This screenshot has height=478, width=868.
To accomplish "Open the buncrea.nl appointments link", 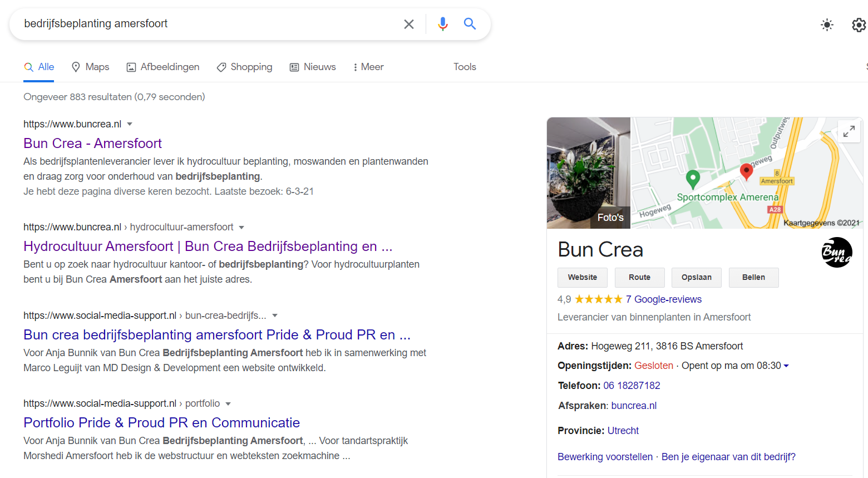I will 634,406.
